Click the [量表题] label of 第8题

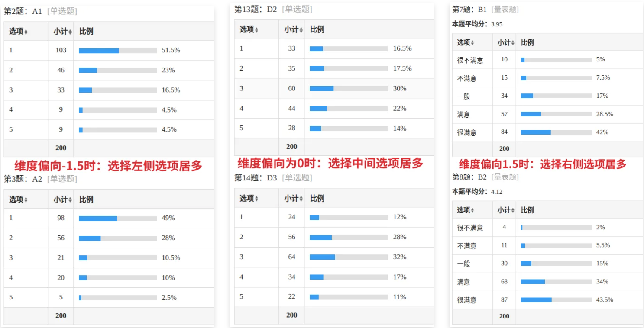point(505,177)
